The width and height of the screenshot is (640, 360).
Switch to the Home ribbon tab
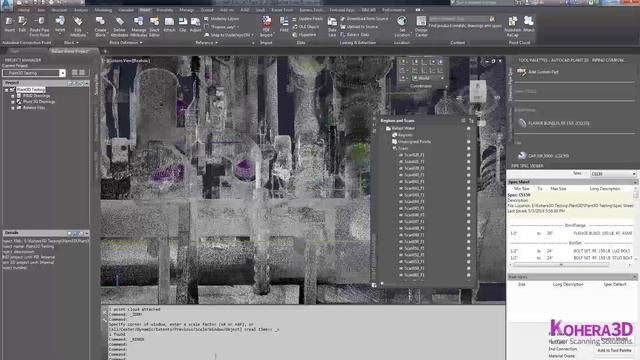point(24,10)
